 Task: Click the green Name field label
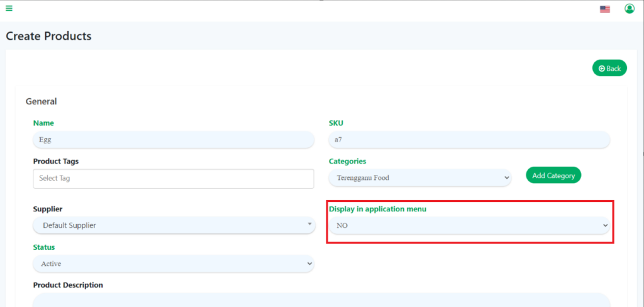tap(43, 123)
